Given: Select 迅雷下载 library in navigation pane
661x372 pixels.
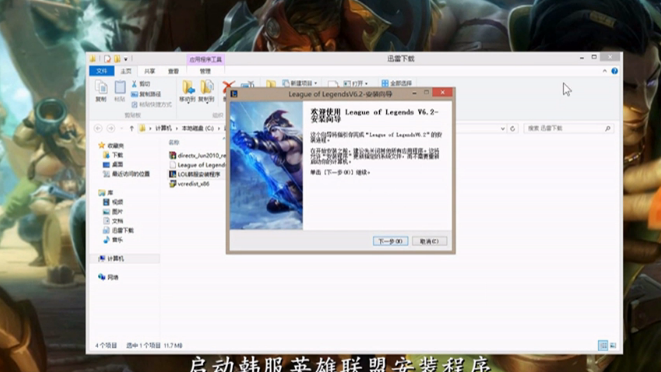Looking at the screenshot, I should tap(118, 230).
